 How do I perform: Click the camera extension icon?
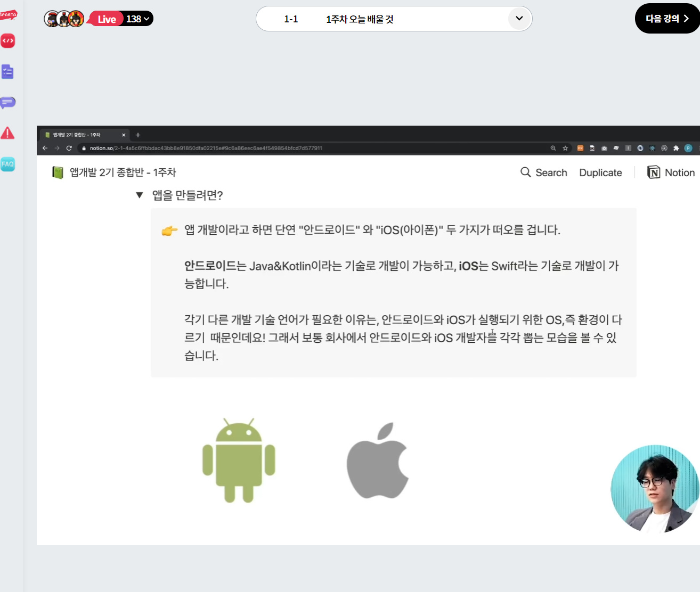tap(604, 148)
